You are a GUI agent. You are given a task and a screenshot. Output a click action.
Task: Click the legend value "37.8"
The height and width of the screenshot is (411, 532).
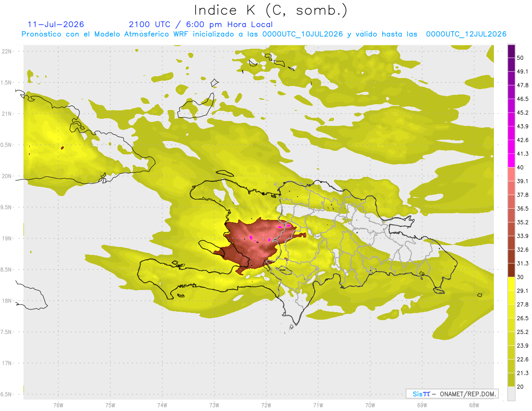523,195
